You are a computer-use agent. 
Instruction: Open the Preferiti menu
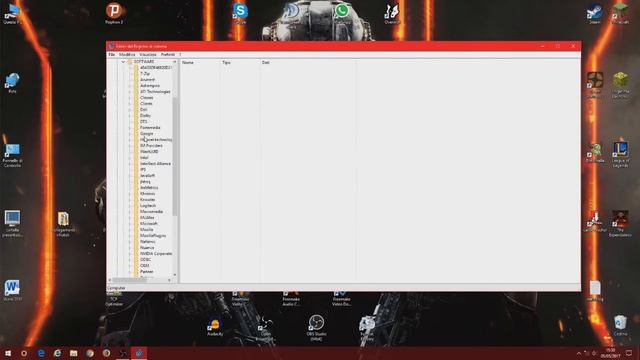[167, 54]
